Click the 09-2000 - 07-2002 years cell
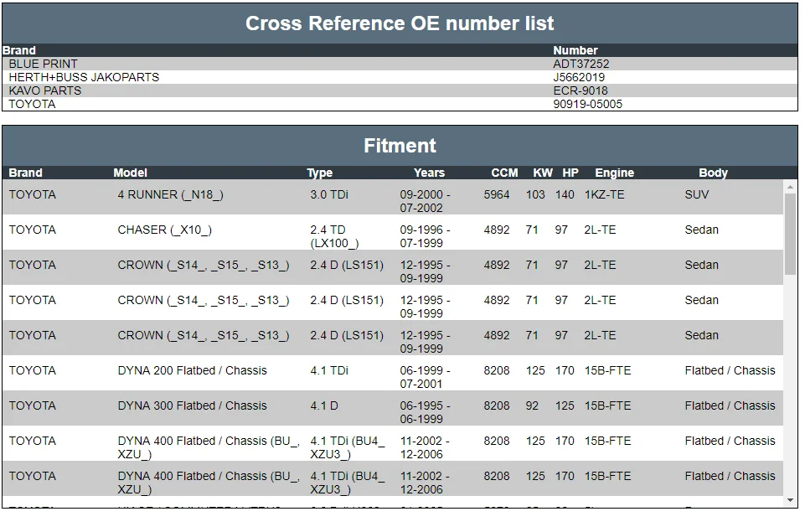Screen dimensions: 805x532 425,201
